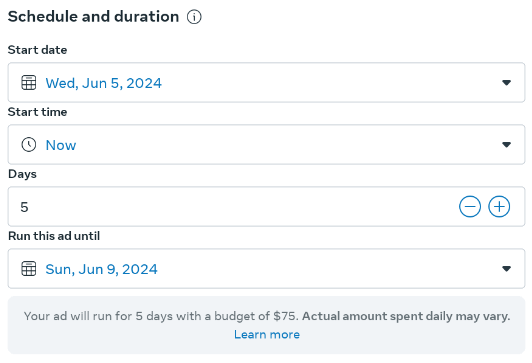Increase days with the plus circle button
Image resolution: width=532 pixels, height=363 pixels.
(499, 207)
